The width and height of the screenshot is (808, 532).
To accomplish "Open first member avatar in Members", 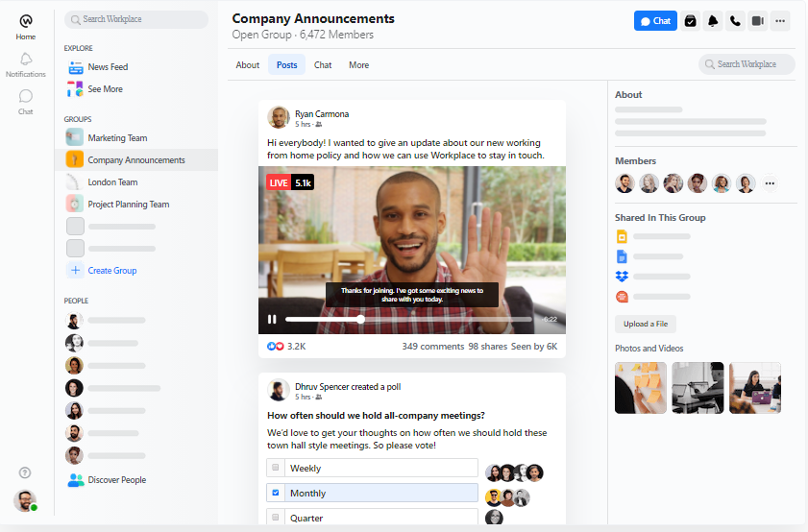I will [624, 183].
